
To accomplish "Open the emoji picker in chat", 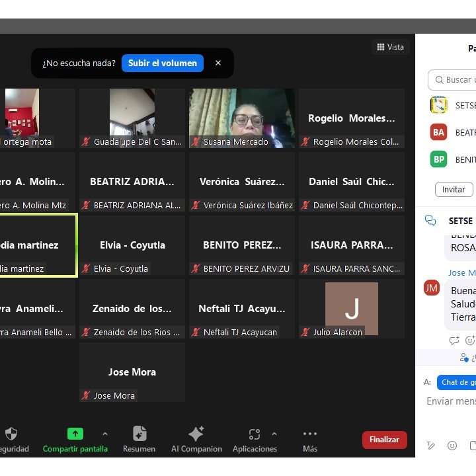I will (452, 446).
